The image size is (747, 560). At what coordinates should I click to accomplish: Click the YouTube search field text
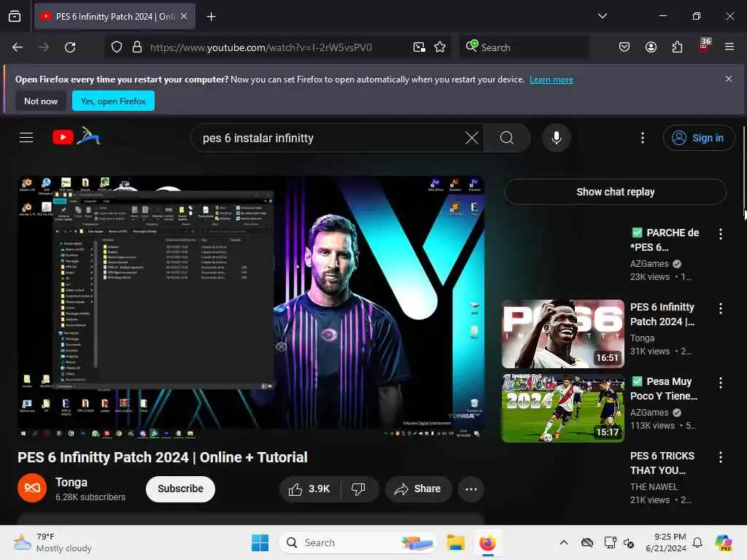(x=258, y=138)
